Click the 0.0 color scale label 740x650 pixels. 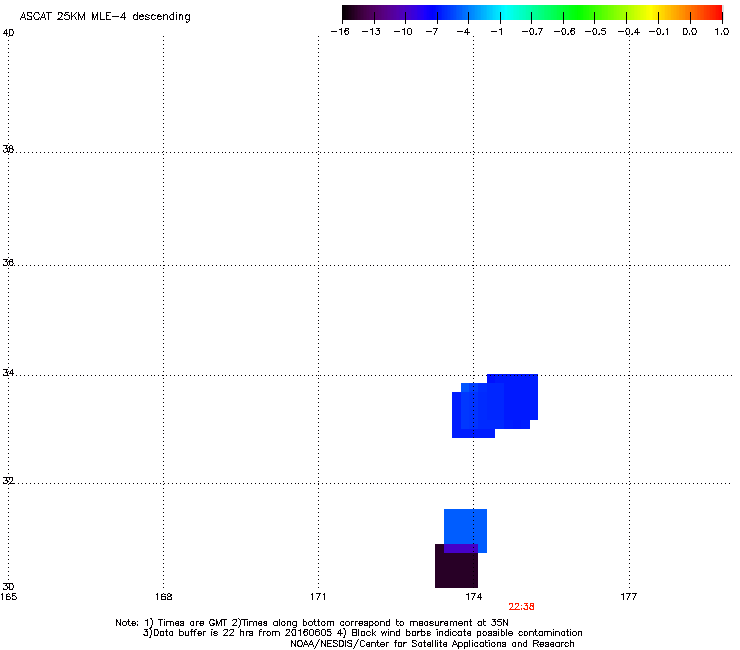[690, 32]
